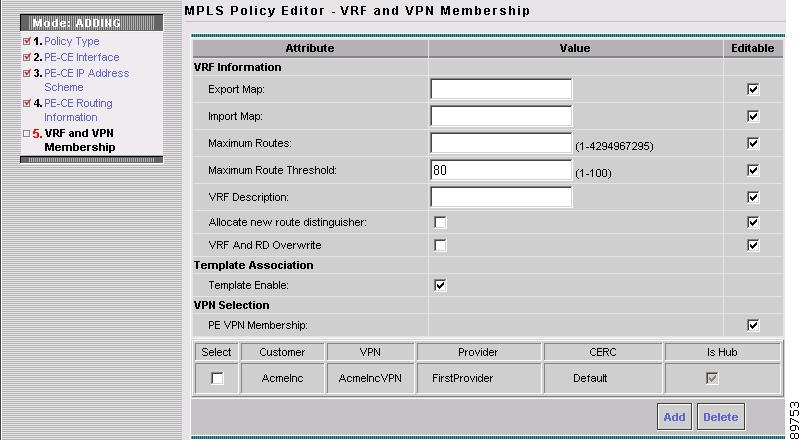
Task: Click the VPN column header
Action: pos(370,352)
